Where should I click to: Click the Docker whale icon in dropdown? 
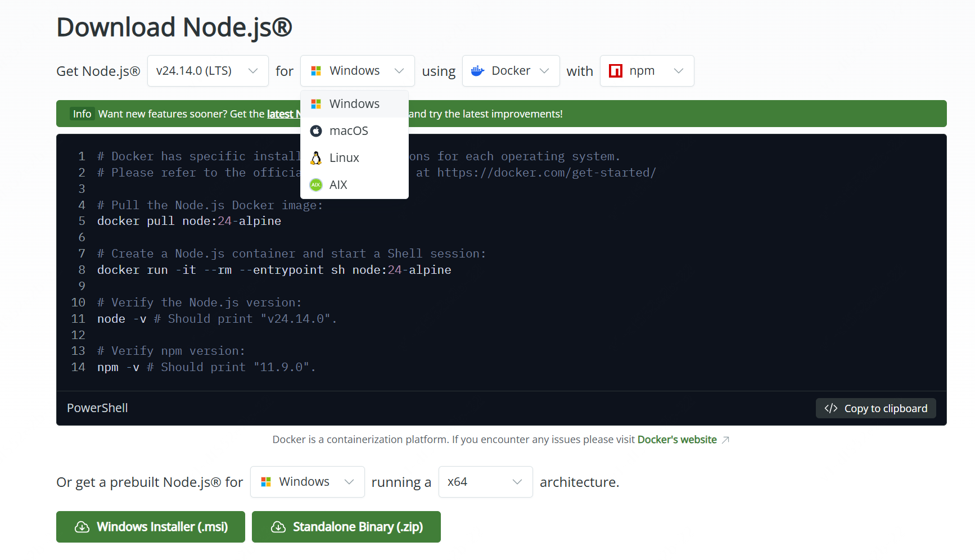pos(477,71)
